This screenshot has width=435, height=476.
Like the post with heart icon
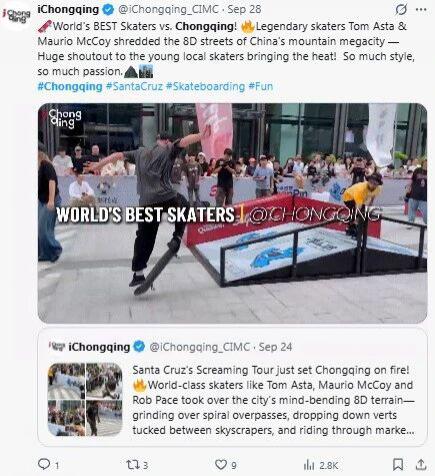tap(221, 464)
